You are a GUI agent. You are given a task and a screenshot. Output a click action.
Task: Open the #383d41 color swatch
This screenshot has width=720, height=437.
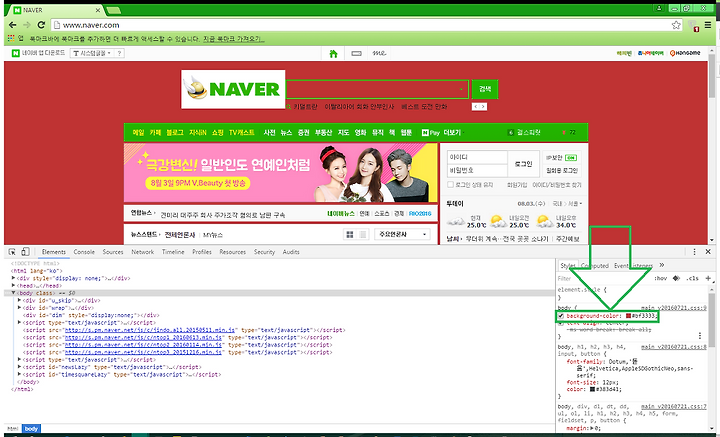tap(592, 389)
